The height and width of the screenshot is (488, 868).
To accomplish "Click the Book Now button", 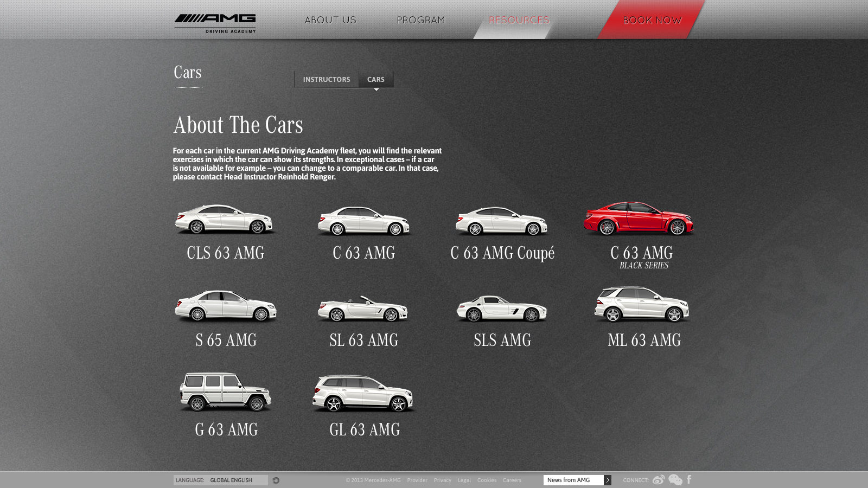I will coord(652,20).
